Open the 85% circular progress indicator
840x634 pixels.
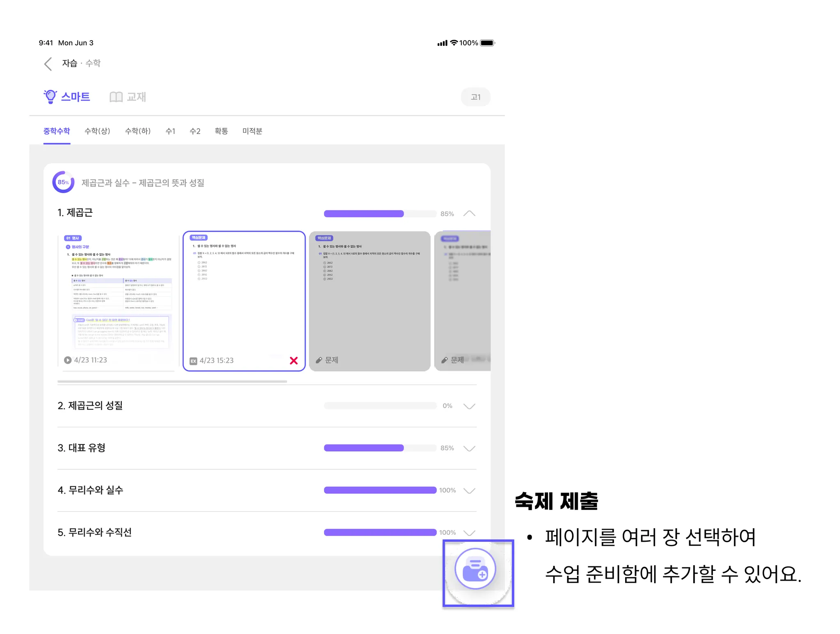point(63,182)
